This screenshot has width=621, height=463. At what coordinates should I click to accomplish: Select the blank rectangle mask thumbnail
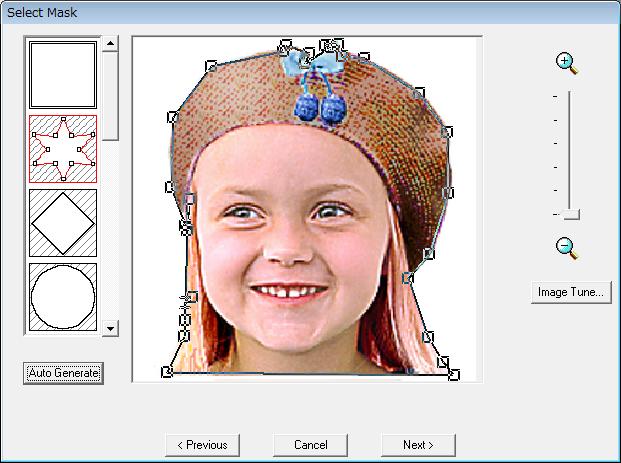(x=63, y=75)
